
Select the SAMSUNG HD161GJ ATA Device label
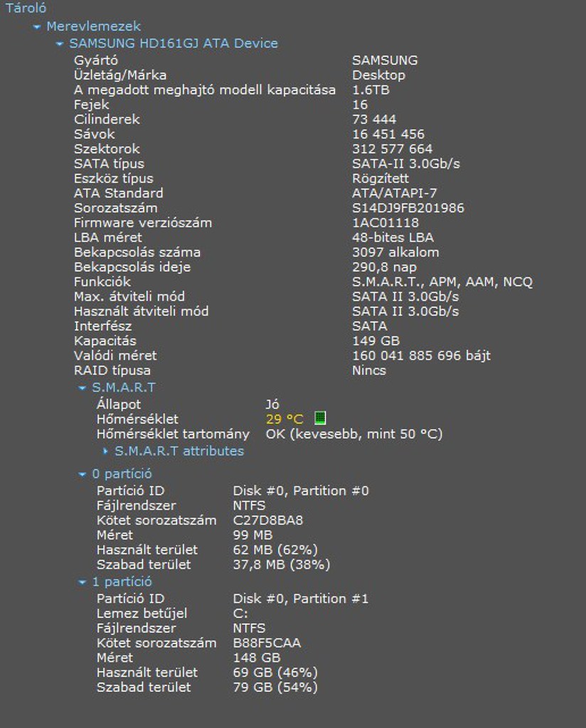pyautogui.click(x=173, y=43)
